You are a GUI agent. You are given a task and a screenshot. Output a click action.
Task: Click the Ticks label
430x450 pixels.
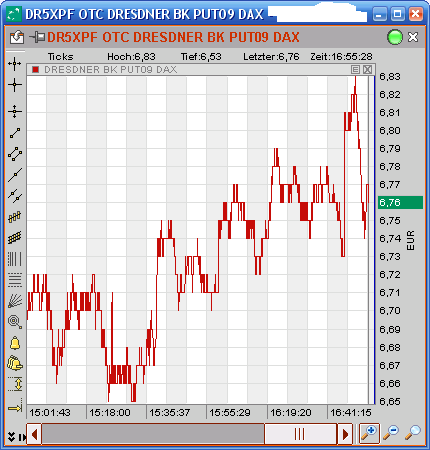click(60, 57)
